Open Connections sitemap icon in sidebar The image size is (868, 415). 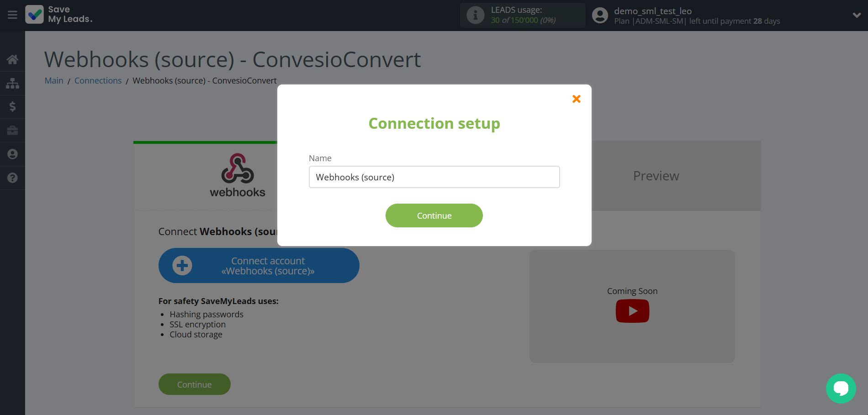pos(12,83)
